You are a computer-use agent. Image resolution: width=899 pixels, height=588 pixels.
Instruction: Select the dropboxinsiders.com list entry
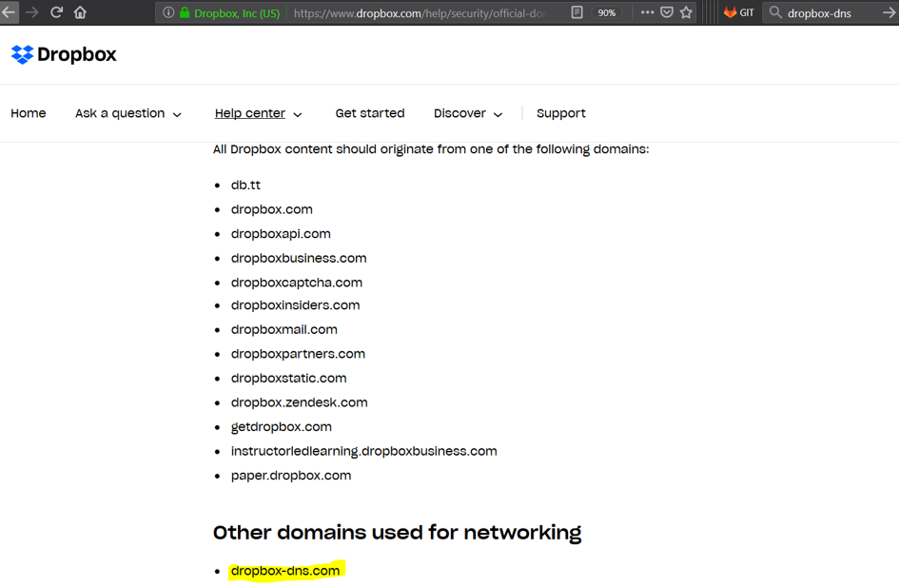coord(295,305)
